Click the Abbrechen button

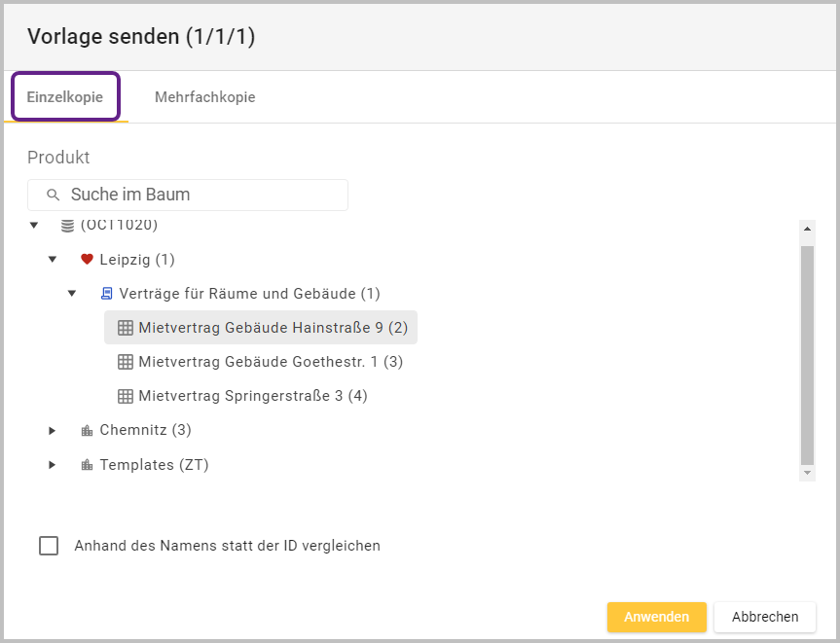(764, 617)
